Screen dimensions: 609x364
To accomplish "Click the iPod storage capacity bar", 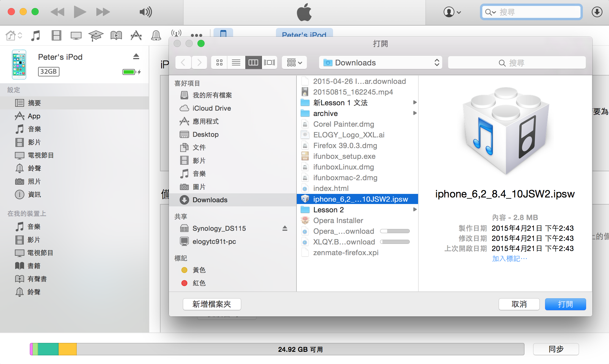I will 277,349.
